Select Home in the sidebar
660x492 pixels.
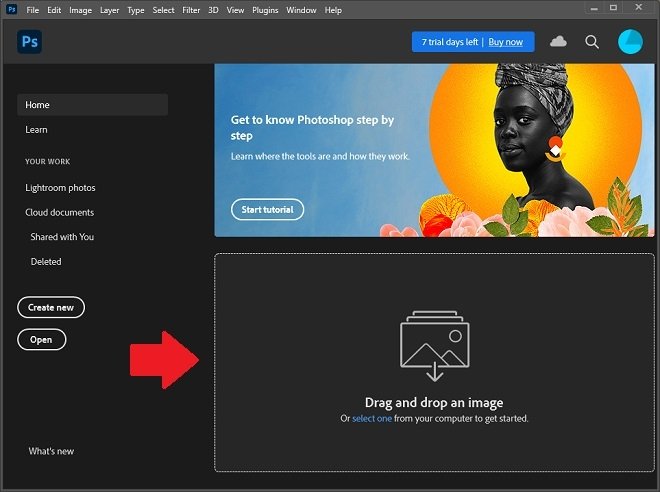pyautogui.click(x=93, y=105)
